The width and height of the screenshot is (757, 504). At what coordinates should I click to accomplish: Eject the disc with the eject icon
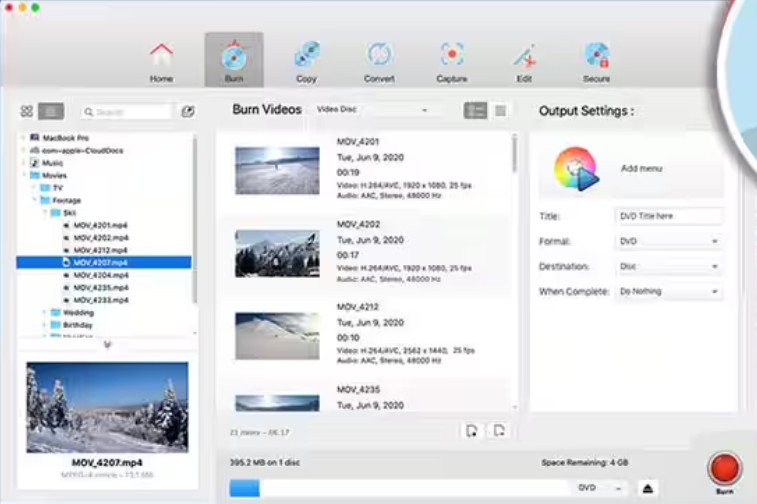(649, 488)
